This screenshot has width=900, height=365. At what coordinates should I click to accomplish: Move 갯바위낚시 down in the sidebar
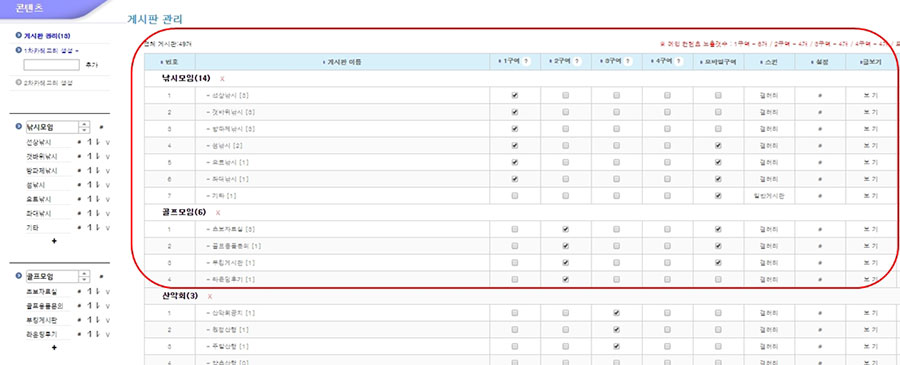(97, 156)
